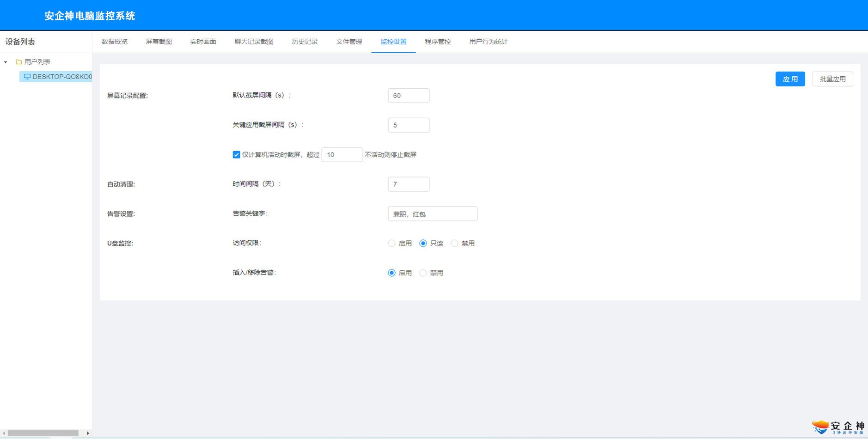The width and height of the screenshot is (868, 439).
Task: Collapse the 用户列表 tree arrow
Action: 6,62
